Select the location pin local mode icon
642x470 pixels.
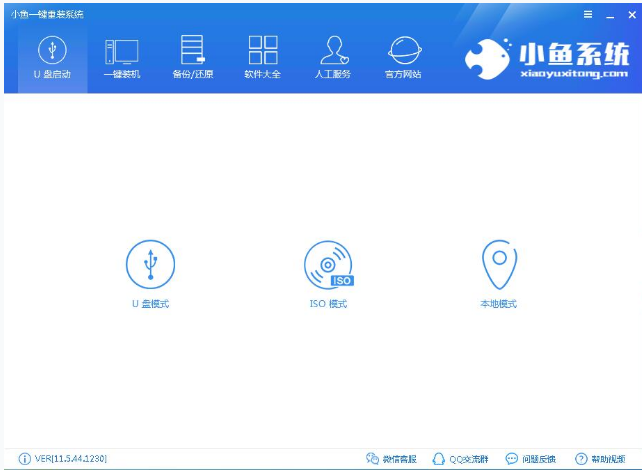click(x=498, y=264)
